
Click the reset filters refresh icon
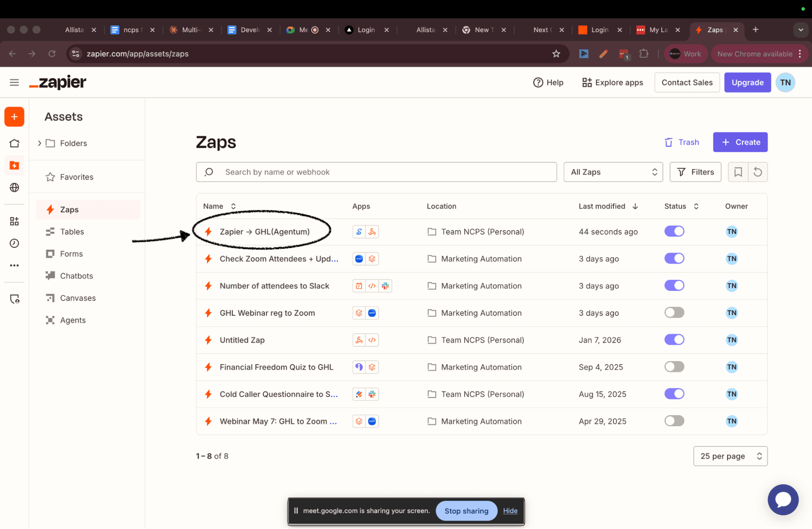pos(758,172)
